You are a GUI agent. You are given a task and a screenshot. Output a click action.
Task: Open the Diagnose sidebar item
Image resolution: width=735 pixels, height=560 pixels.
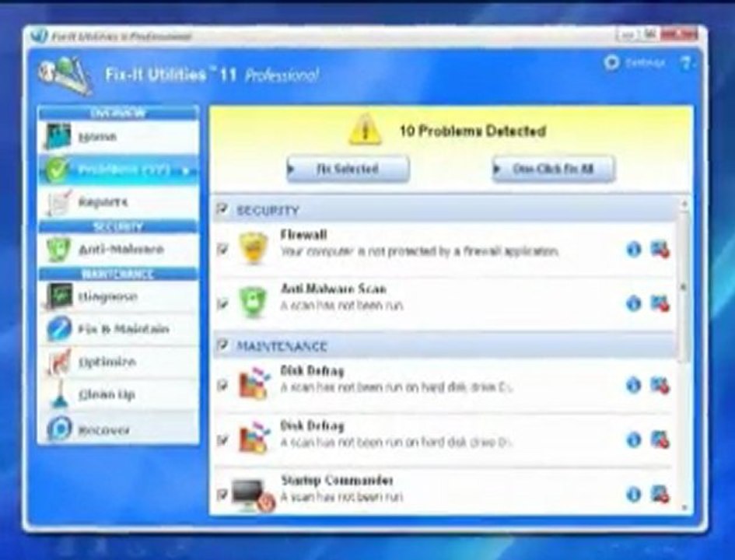click(x=118, y=296)
